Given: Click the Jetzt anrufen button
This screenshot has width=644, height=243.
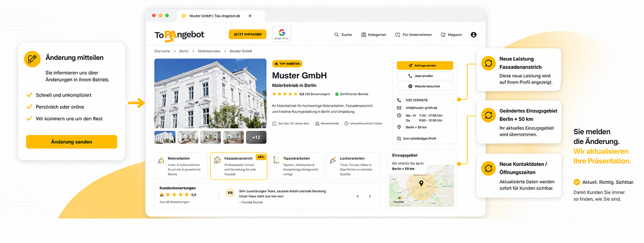Looking at the screenshot, I should point(424,76).
